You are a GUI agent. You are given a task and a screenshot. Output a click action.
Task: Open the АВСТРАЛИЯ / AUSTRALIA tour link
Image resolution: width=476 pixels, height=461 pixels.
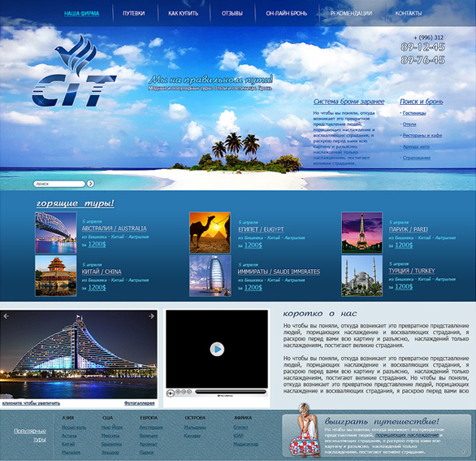point(115,228)
